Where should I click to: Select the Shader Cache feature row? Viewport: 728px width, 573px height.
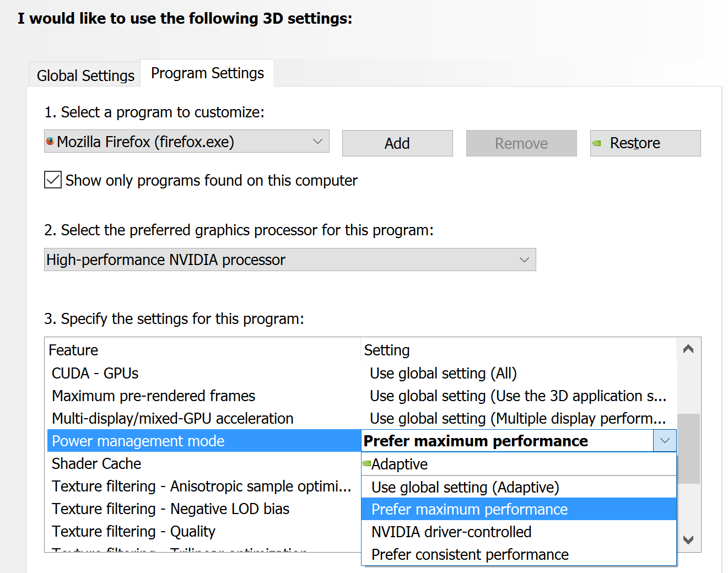204,463
